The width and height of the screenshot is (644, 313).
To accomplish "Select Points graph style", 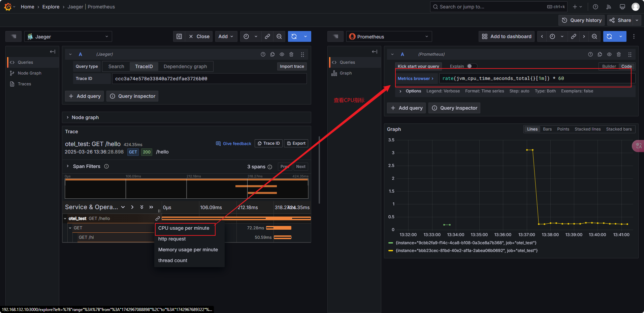I will tap(563, 129).
